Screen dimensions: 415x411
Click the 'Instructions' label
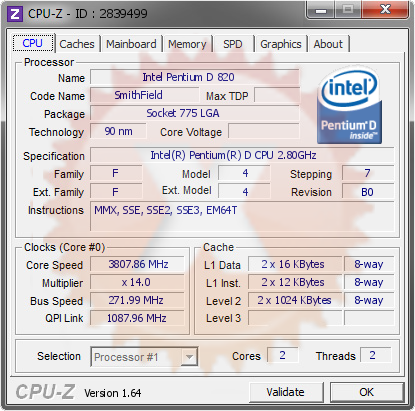click(x=56, y=210)
